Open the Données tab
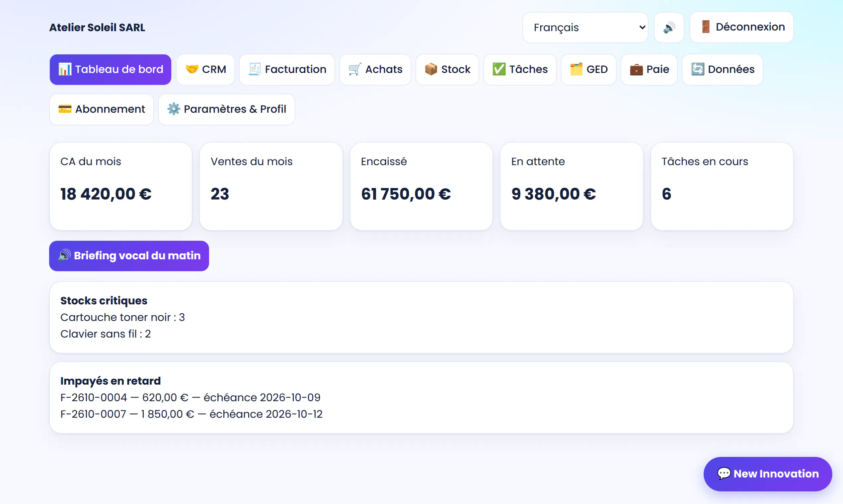 click(722, 69)
